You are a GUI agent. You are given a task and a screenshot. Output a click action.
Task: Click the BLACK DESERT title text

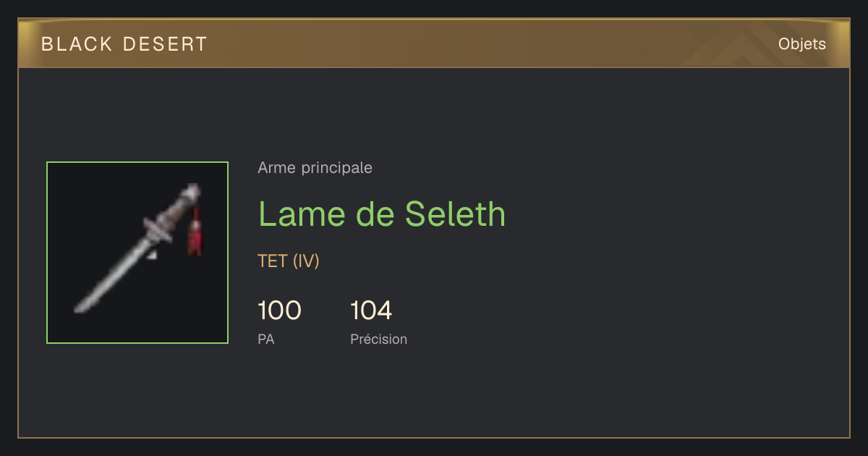124,44
